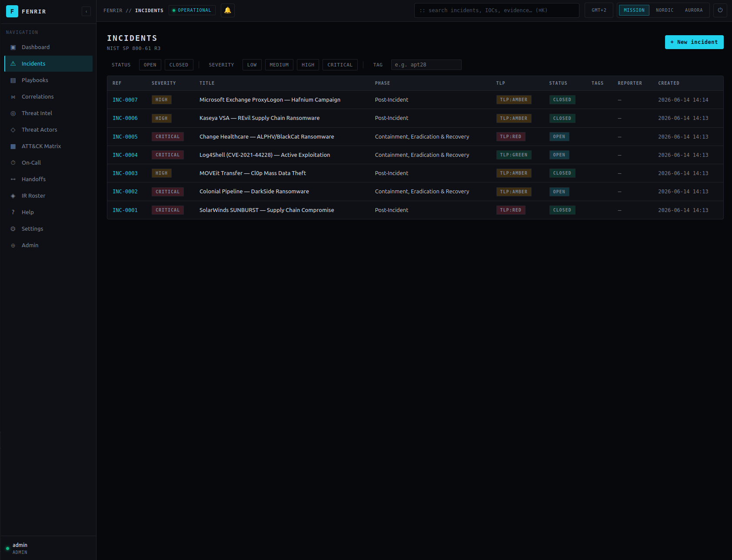Click the SEVERITY column header

[x=164, y=83]
